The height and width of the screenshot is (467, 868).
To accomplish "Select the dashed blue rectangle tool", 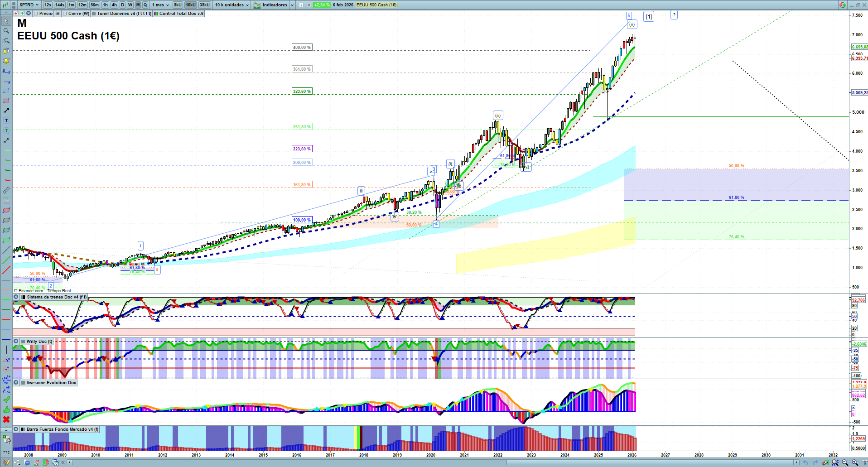I will 6,91.
